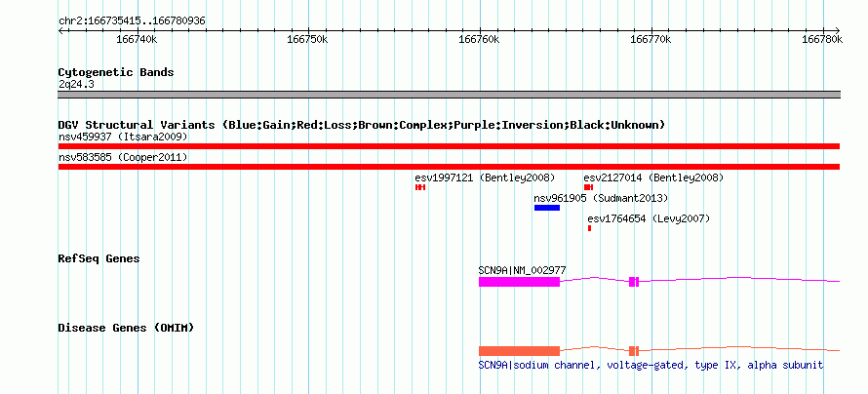Click the Disease Genes (OMIM) track title
The image size is (868, 394).
(x=126, y=328)
